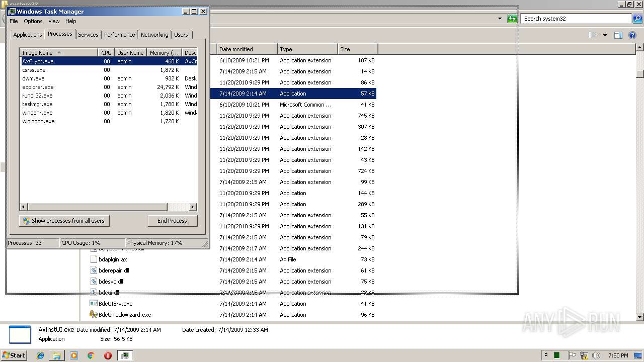644x362 pixels.
Task: Switch to the Applications tab
Action: click(x=27, y=35)
